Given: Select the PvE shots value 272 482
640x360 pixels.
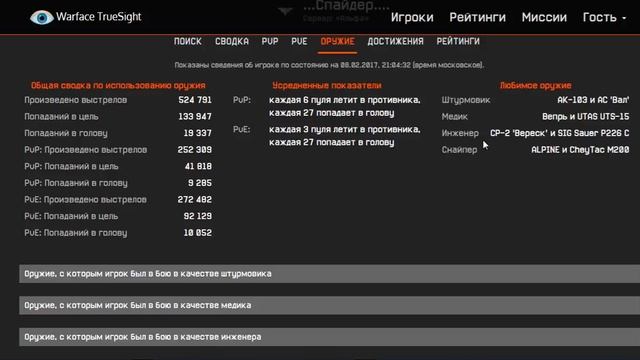Looking at the screenshot, I should click(195, 200).
